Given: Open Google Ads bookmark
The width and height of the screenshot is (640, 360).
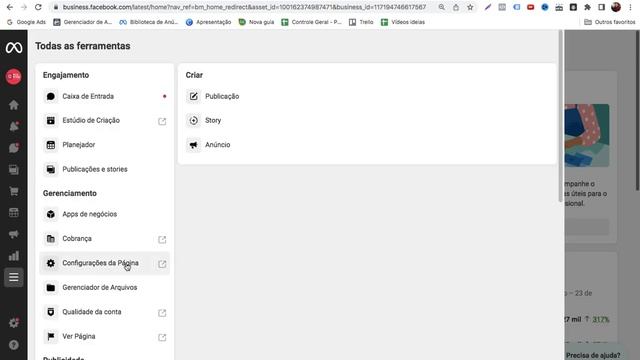Looking at the screenshot, I should click(26, 22).
